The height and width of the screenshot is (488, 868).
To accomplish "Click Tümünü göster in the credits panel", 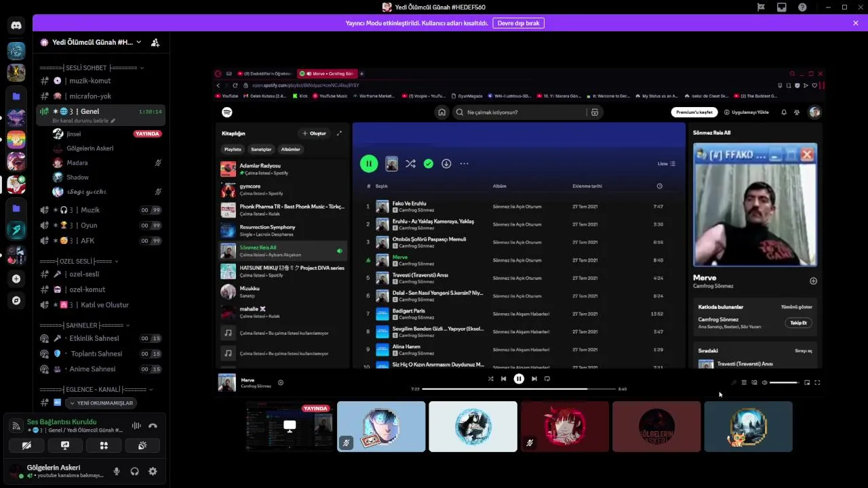I will [796, 307].
